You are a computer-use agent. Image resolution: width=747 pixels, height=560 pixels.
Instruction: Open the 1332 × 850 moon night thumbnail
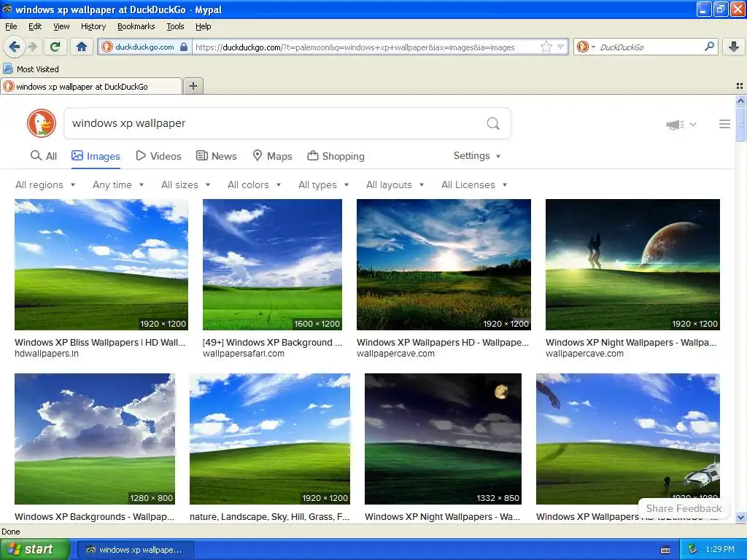coord(443,439)
